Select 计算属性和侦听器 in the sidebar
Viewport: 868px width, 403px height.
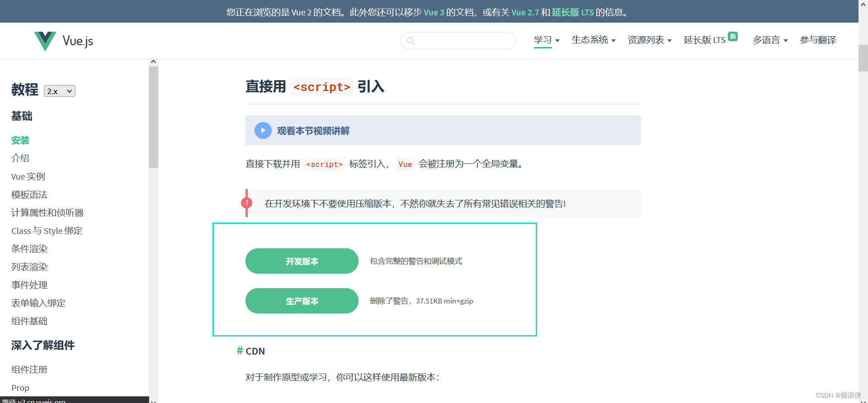[x=47, y=213]
